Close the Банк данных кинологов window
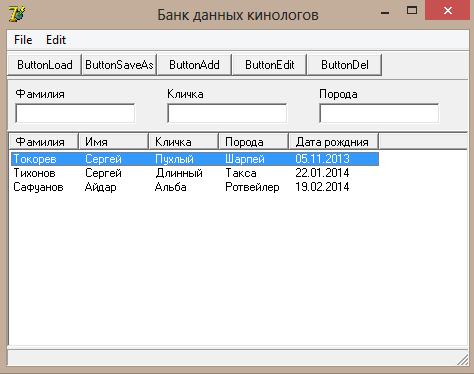The image size is (474, 374). [x=448, y=11]
